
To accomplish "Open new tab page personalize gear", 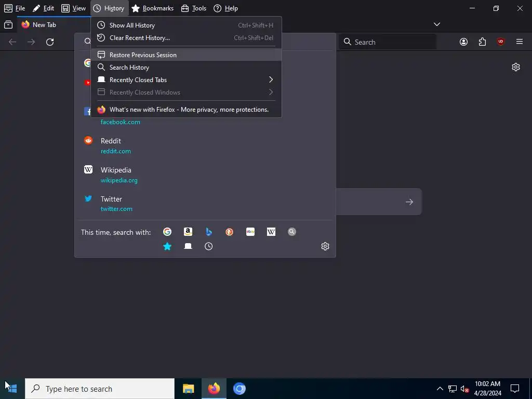I will click(516, 67).
